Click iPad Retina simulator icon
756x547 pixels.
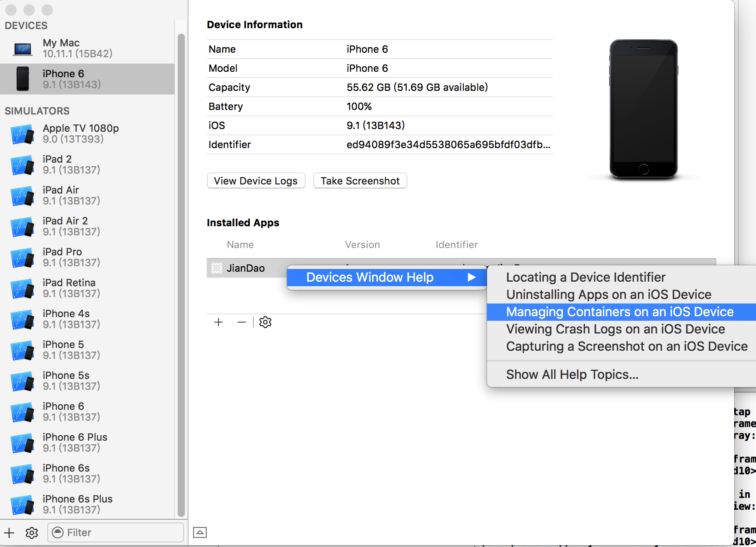(23, 288)
